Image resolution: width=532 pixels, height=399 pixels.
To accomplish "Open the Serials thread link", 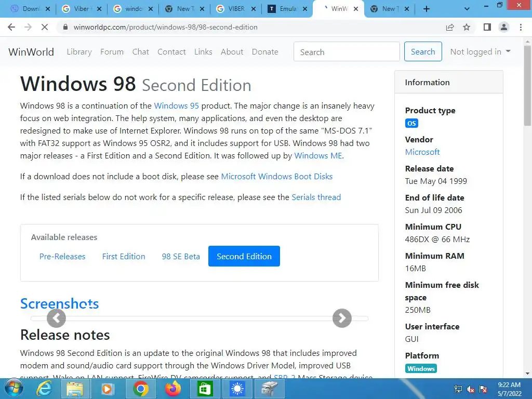I will click(x=316, y=197).
